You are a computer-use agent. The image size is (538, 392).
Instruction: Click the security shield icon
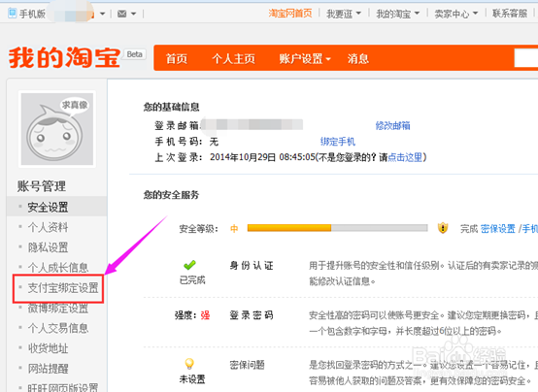(443, 228)
